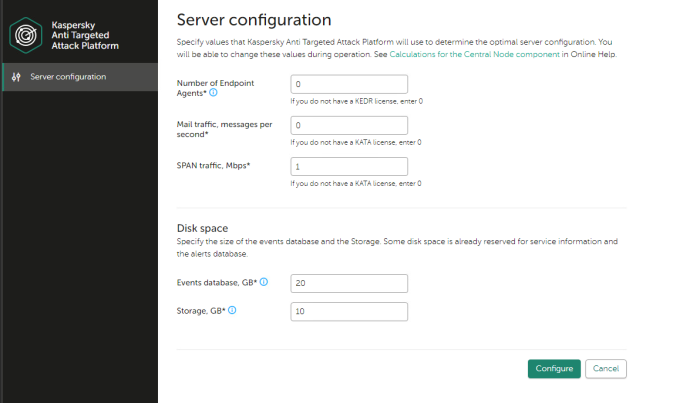Click the Disk space section heading
700x403 pixels.
[202, 228]
